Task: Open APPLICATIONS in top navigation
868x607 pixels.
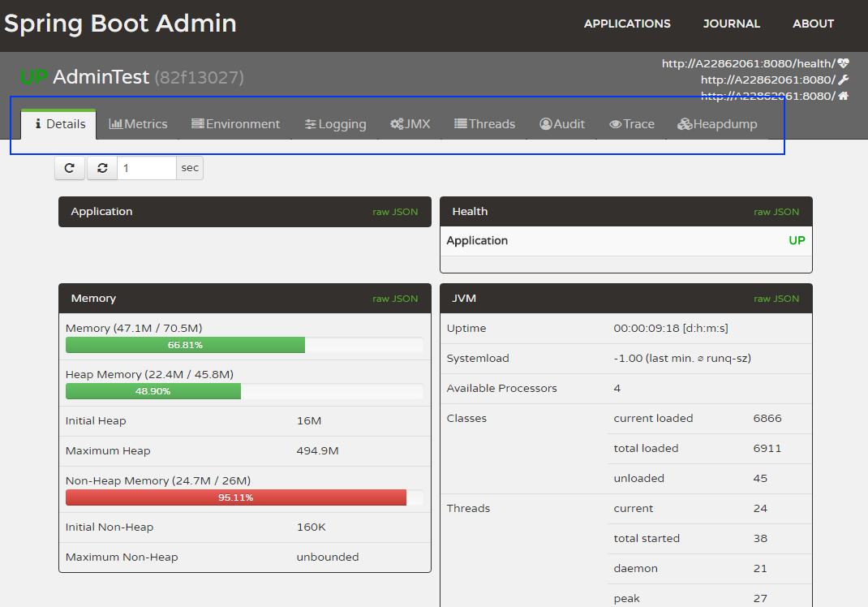Action: tap(627, 24)
